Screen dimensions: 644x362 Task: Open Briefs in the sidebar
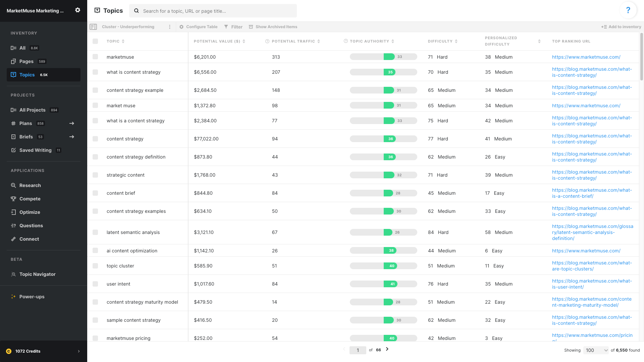pos(44,137)
